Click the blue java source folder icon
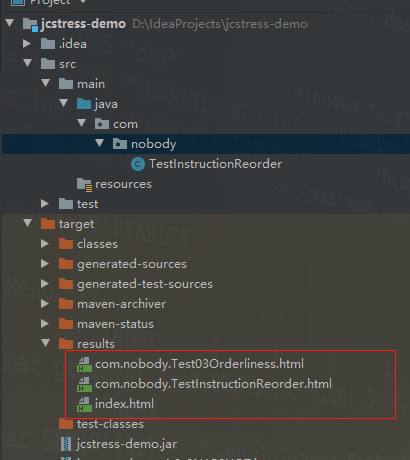 (x=84, y=104)
